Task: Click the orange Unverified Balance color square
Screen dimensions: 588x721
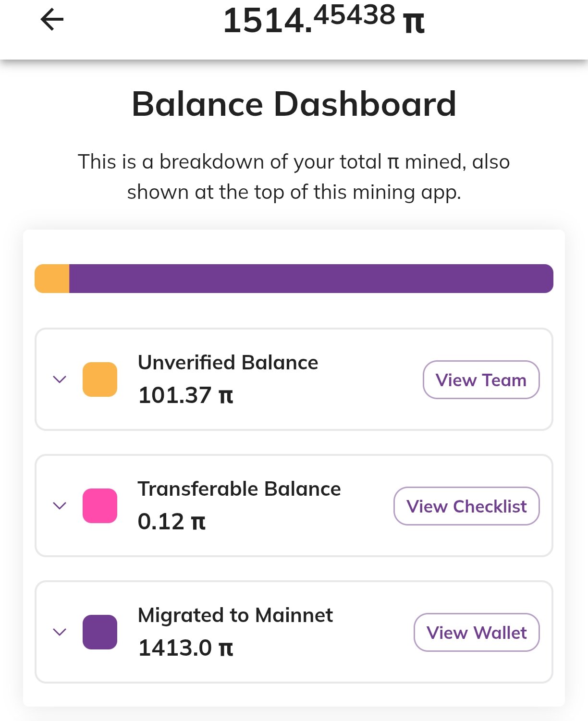Action: [x=100, y=379]
